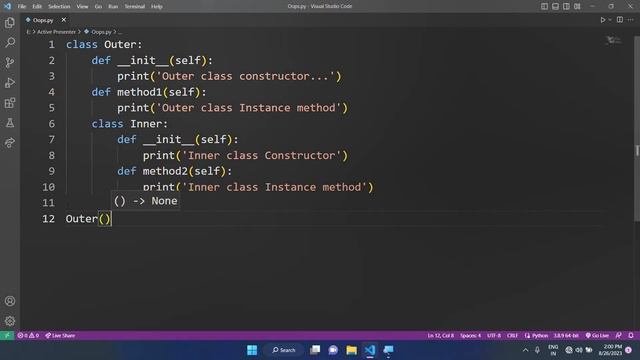The width and height of the screenshot is (640, 360).
Task: Click the Active Presenter breadcrumb folder
Action: [x=56, y=31]
